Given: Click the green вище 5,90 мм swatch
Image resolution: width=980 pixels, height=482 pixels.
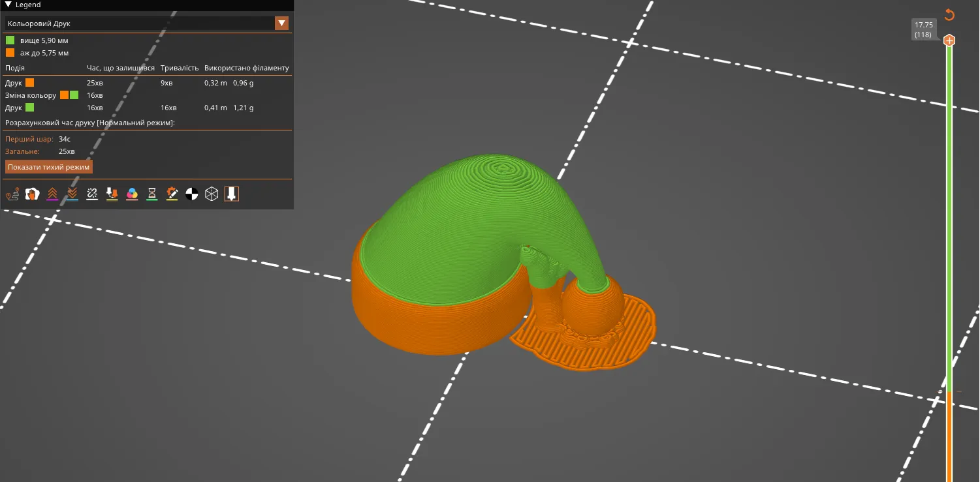Looking at the screenshot, I should pyautogui.click(x=10, y=40).
